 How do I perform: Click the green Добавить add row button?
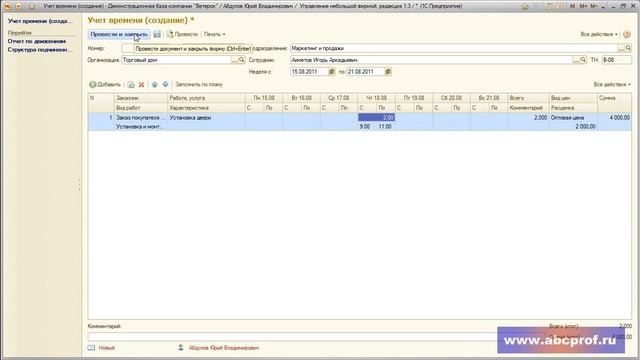pyautogui.click(x=105, y=84)
